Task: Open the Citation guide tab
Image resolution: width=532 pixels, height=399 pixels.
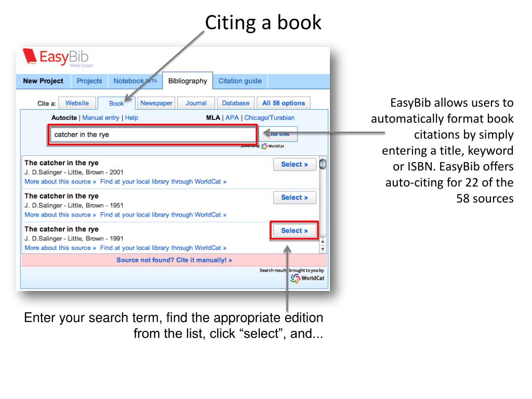Action: click(240, 81)
